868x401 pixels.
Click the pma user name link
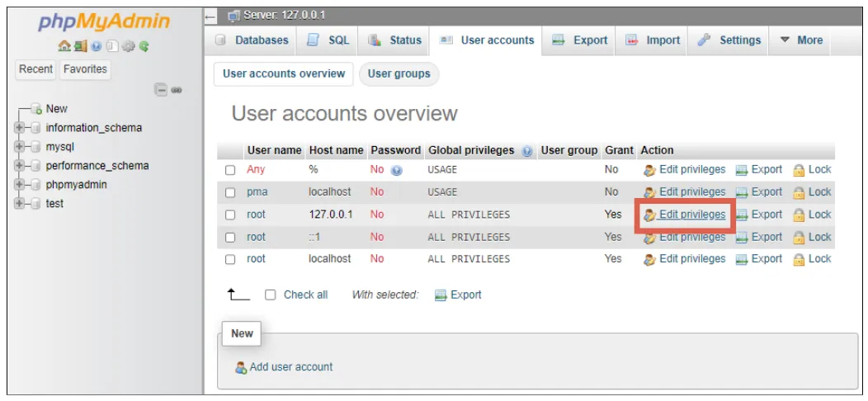pos(257,192)
